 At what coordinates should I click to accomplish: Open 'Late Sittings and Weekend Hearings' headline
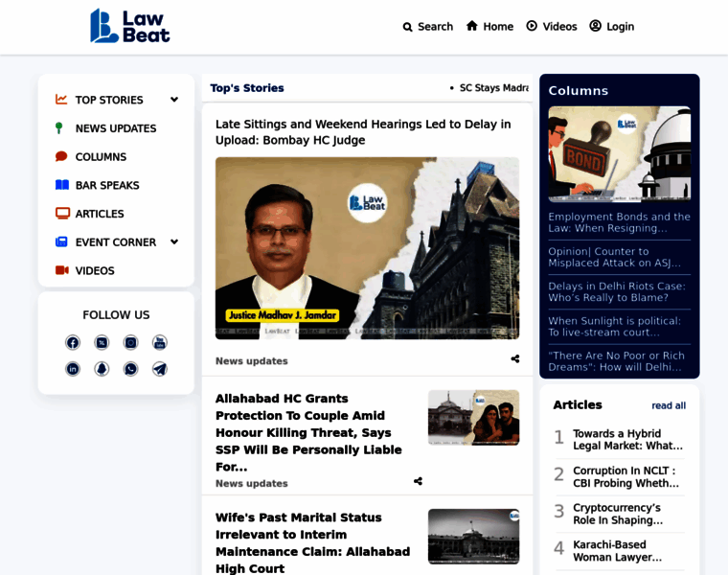pyautogui.click(x=363, y=132)
